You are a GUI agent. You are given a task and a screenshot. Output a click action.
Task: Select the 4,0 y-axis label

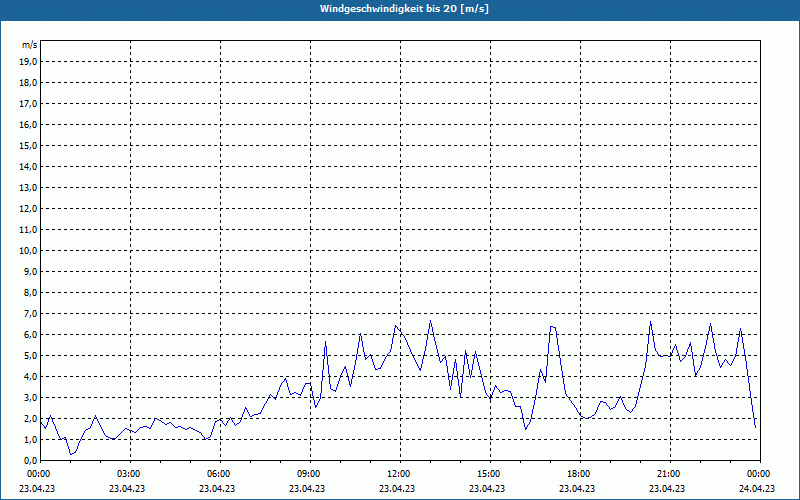click(30, 377)
